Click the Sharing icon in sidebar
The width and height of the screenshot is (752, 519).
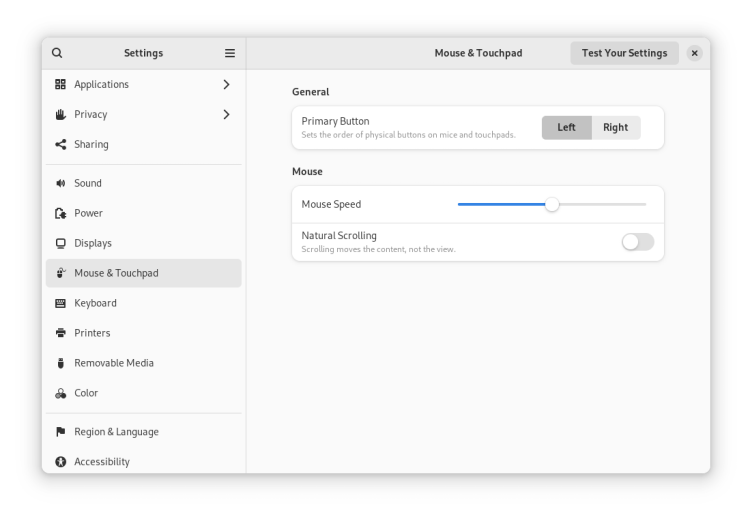pos(61,144)
